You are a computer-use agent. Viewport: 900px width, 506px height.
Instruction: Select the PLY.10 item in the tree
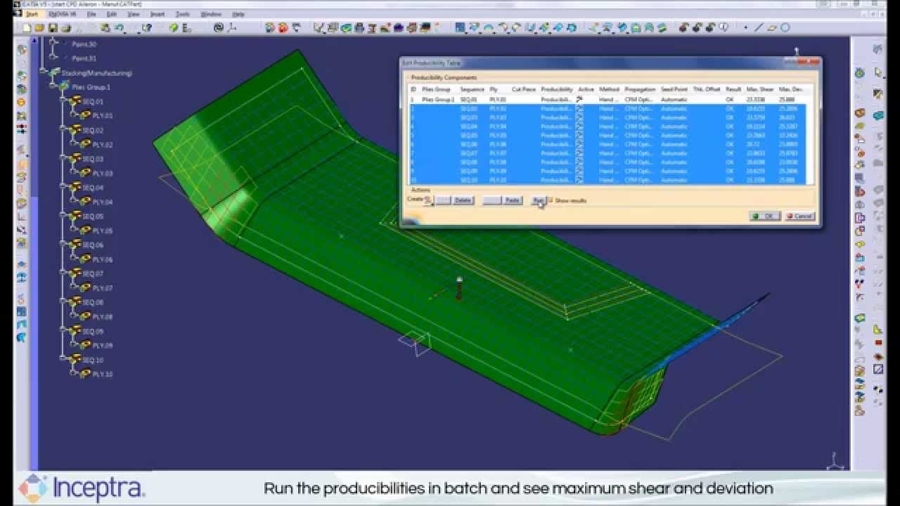click(102, 374)
